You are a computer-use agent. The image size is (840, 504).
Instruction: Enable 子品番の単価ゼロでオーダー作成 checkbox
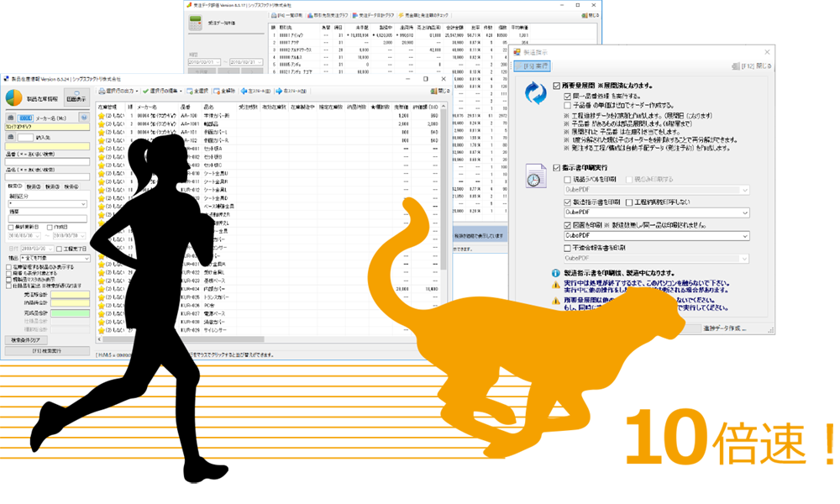[x=567, y=106]
